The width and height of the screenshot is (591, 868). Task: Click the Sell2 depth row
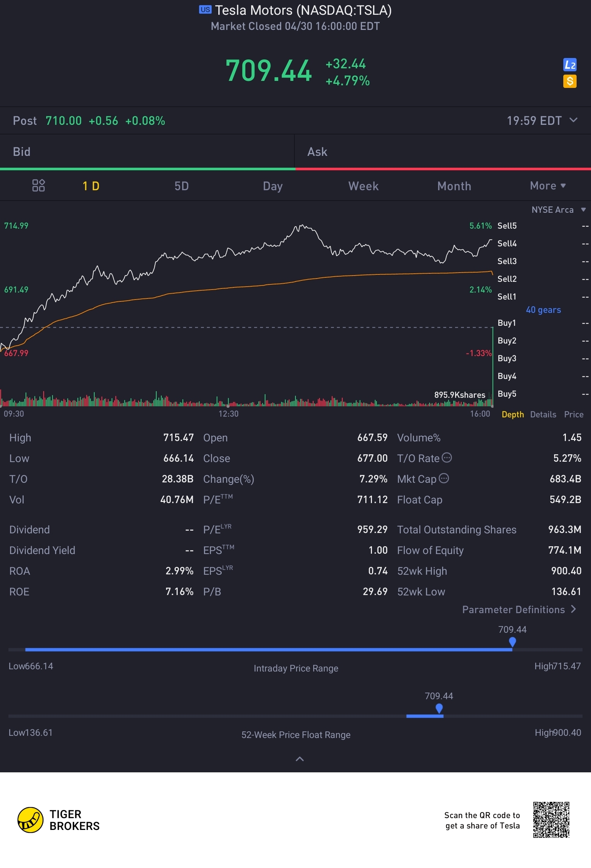(543, 278)
